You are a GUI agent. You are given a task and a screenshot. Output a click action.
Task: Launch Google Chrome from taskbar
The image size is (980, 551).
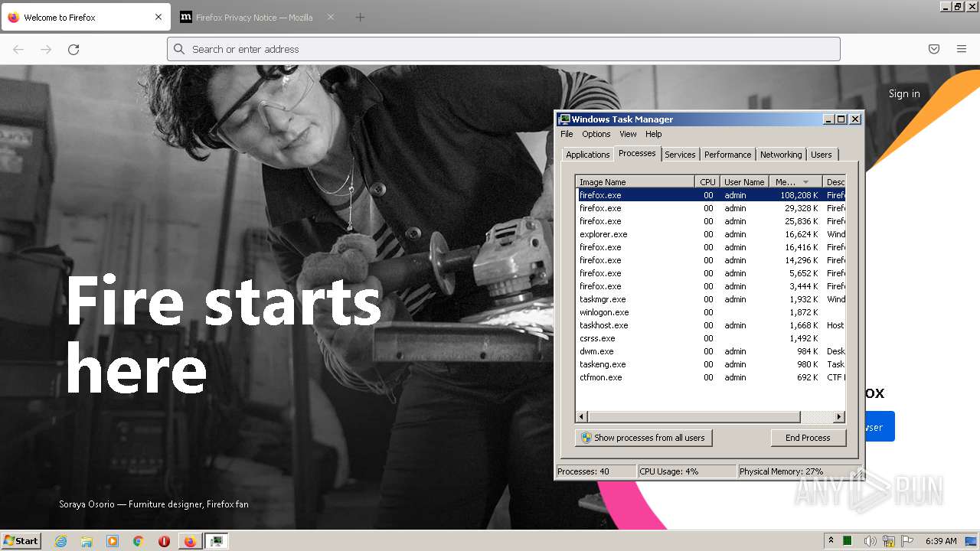[x=138, y=541]
